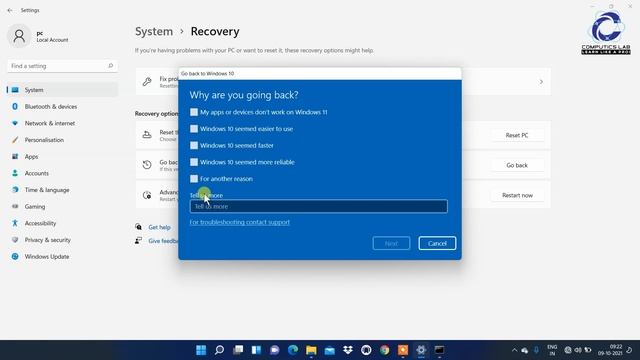Open the clock and date flyout
The image size is (640, 360).
(x=611, y=350)
